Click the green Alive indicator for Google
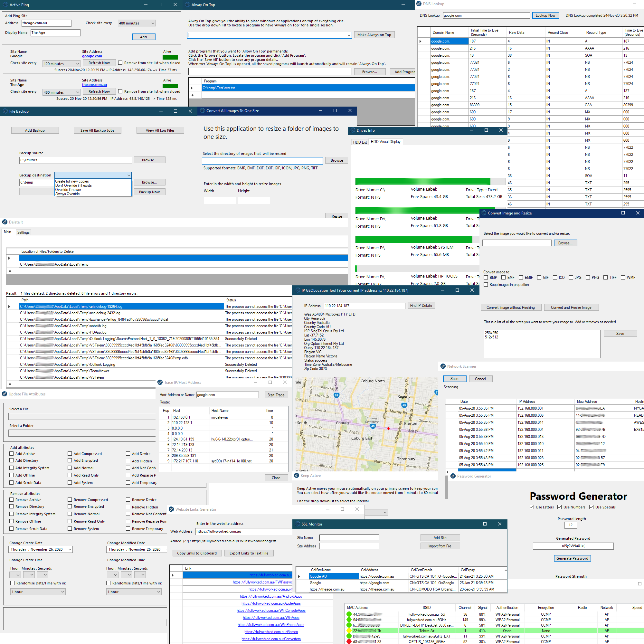 tap(170, 57)
